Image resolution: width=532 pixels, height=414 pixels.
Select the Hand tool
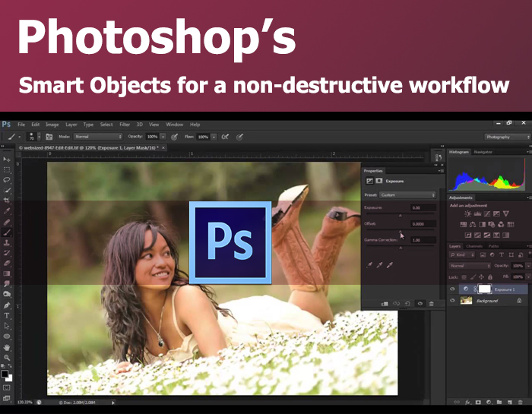[x=6, y=348]
